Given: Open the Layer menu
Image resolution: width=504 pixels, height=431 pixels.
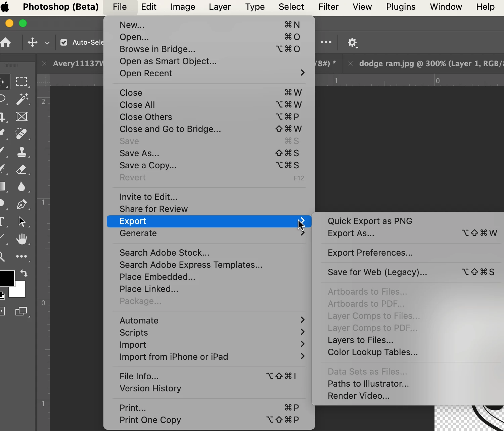Looking at the screenshot, I should (x=220, y=7).
